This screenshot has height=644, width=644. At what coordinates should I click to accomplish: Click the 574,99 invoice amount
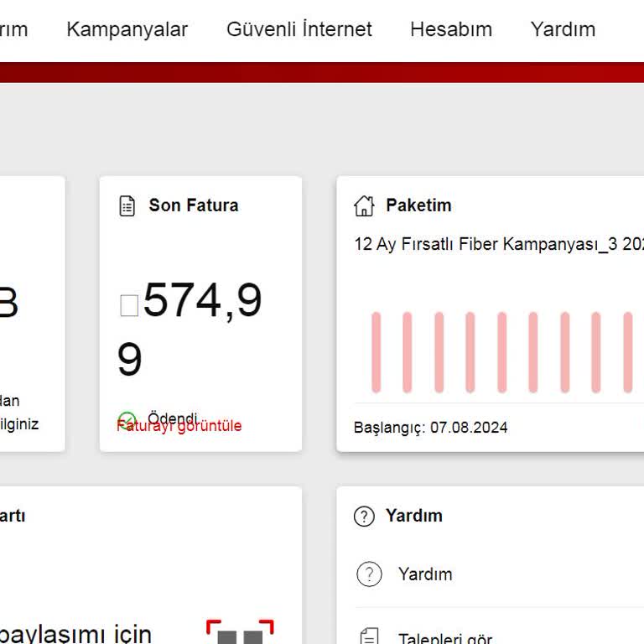[190, 329]
